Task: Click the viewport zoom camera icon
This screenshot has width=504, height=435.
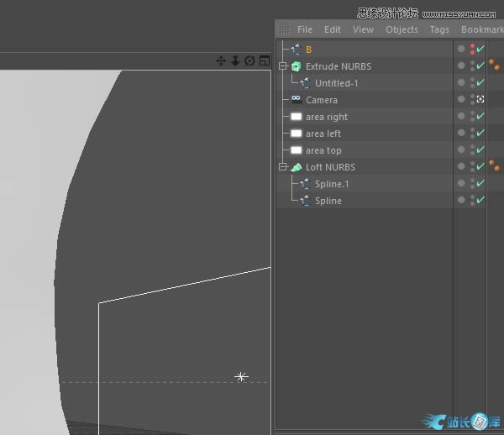Action: pos(235,60)
